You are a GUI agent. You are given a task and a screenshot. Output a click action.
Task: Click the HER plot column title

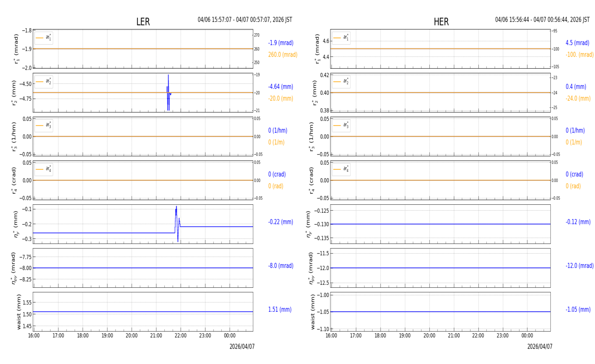coord(441,22)
